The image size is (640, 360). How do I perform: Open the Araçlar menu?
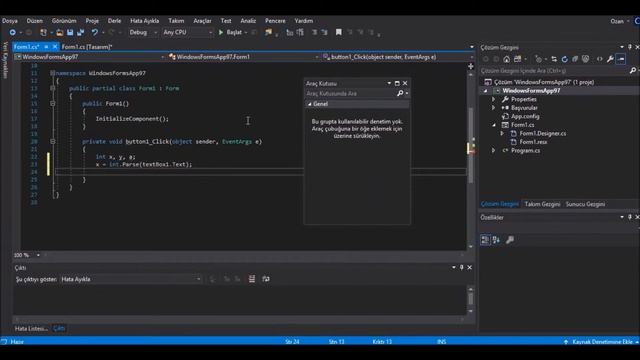point(202,21)
